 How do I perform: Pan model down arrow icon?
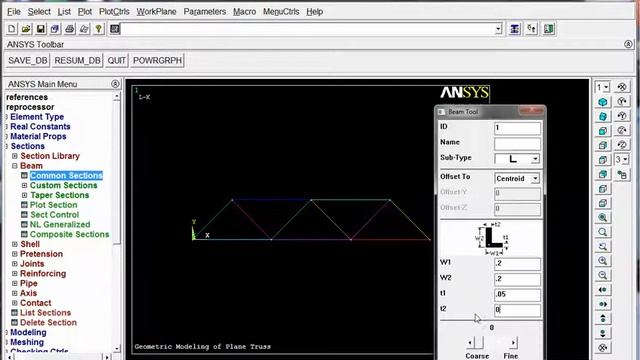(603, 333)
